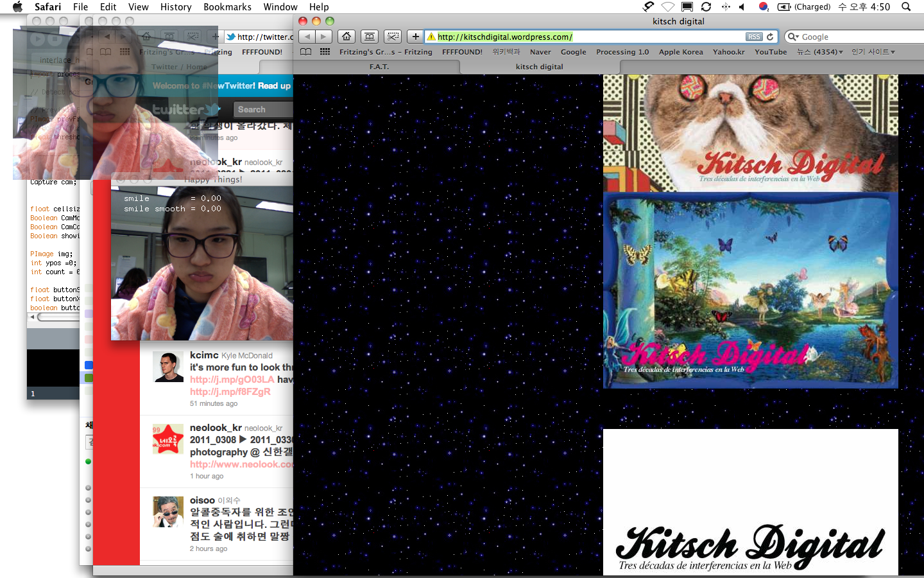Click the Web Clip scissors icon
This screenshot has width=924, height=578.
point(393,37)
